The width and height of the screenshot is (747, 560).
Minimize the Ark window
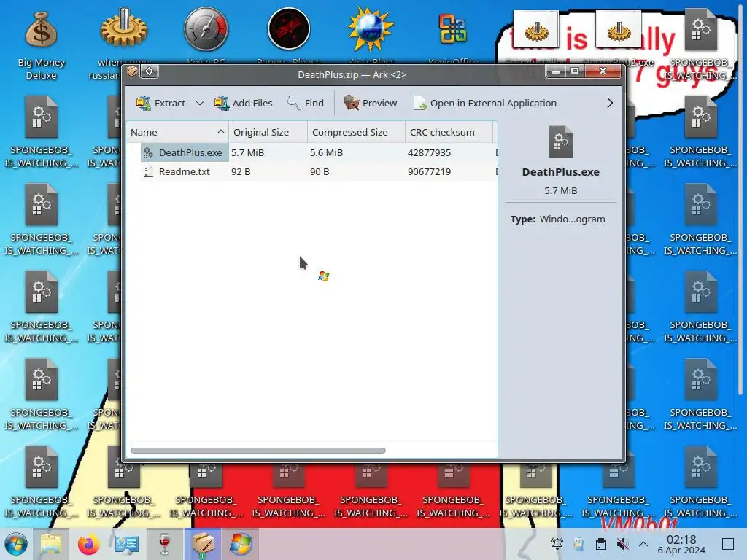(555, 71)
